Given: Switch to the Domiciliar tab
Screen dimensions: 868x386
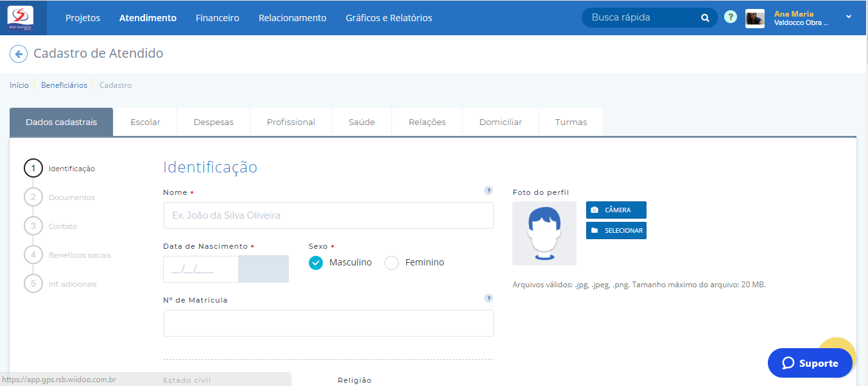Looking at the screenshot, I should point(500,122).
